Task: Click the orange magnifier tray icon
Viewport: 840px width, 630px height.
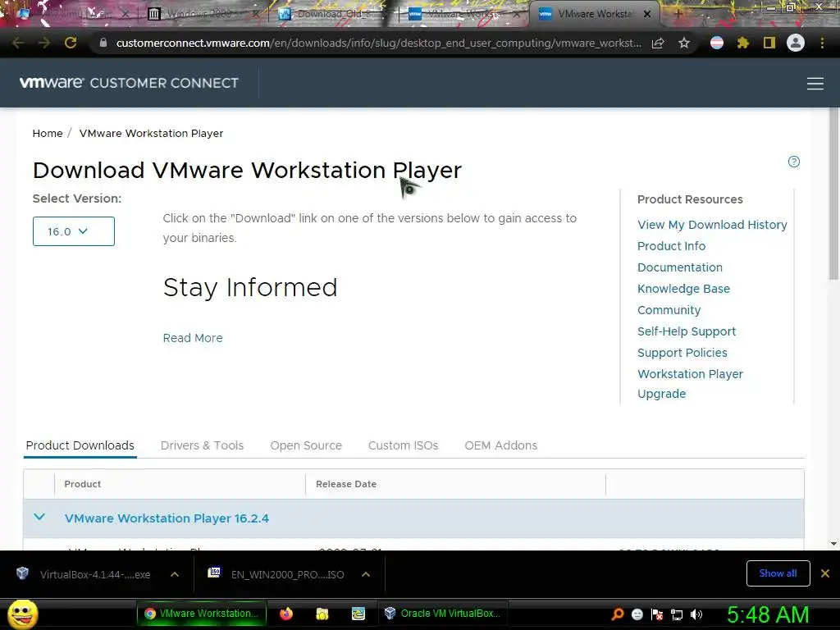Action: (617, 614)
